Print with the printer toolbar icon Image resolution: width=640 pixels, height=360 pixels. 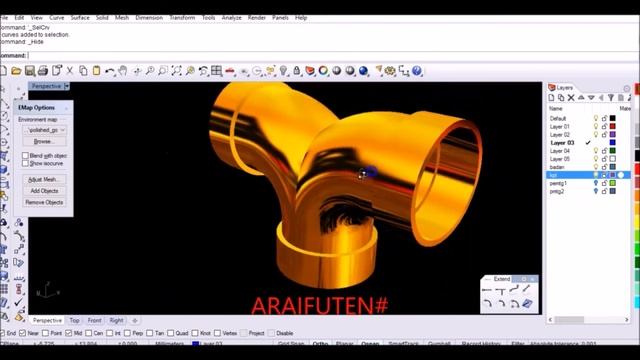tap(43, 71)
